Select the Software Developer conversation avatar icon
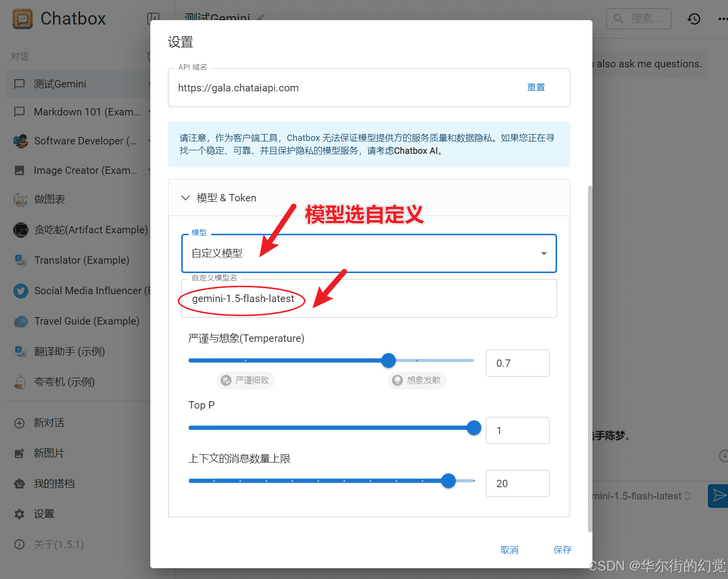The width and height of the screenshot is (728, 579). pos(20,141)
